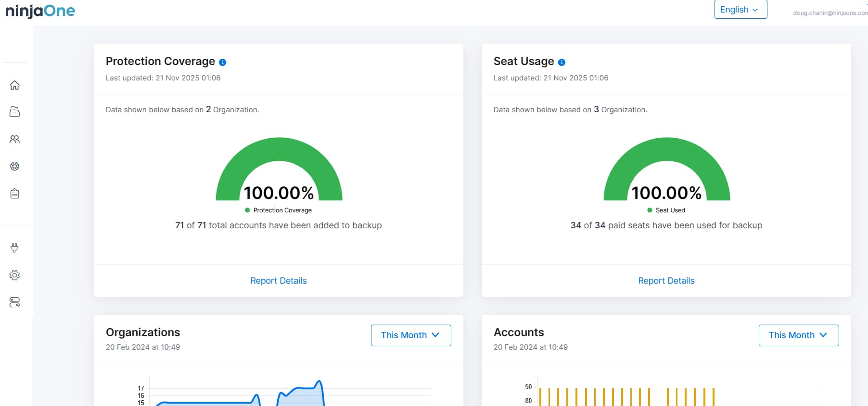Viewport: 868px width, 406px height.
Task: Open the Home icon in sidebar
Action: point(14,85)
